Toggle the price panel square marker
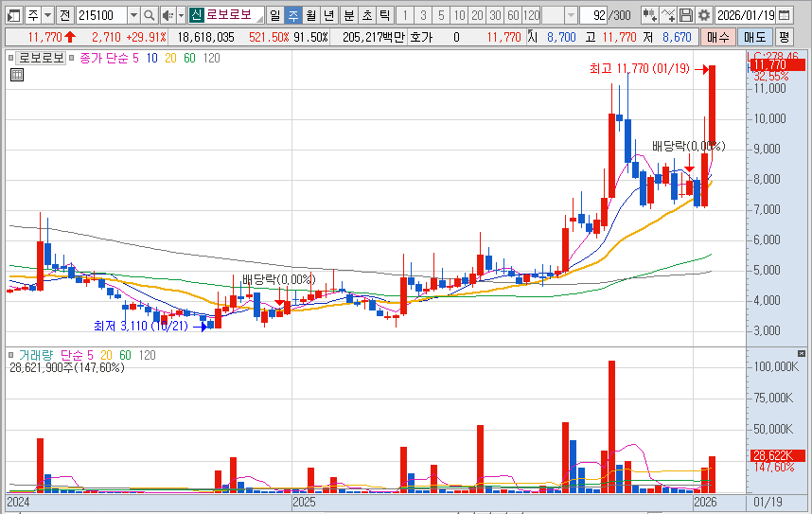The height and width of the screenshot is (514, 812). 10,58
